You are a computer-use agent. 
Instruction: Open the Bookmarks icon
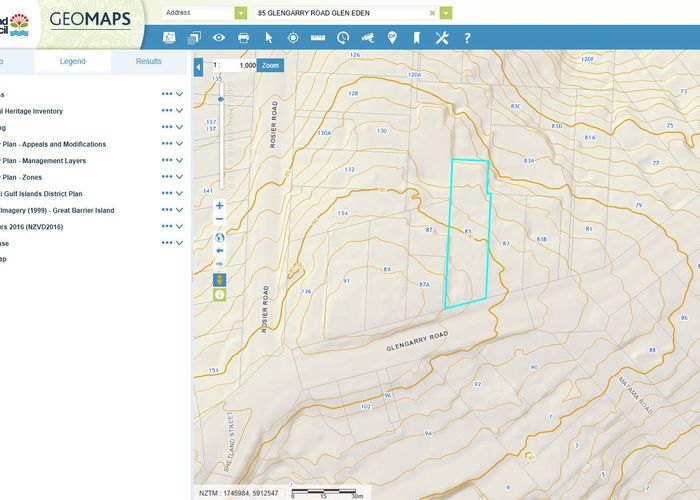pos(417,38)
